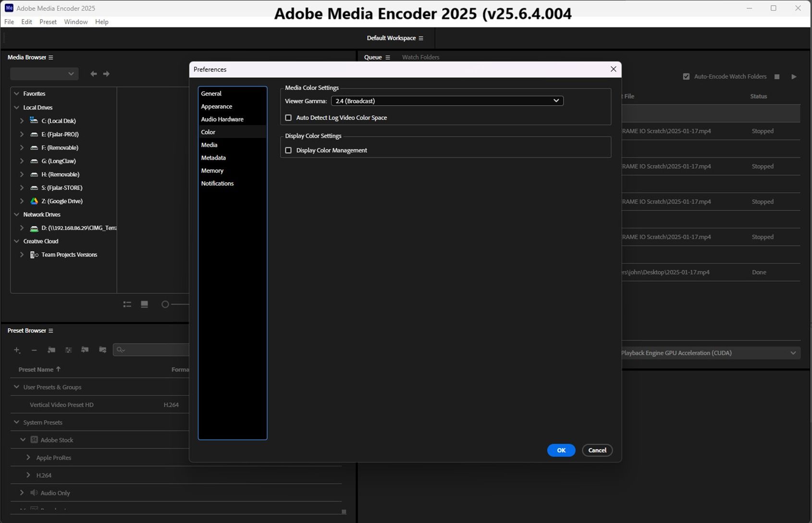Click the Google Drive Z: drive icon

point(34,201)
